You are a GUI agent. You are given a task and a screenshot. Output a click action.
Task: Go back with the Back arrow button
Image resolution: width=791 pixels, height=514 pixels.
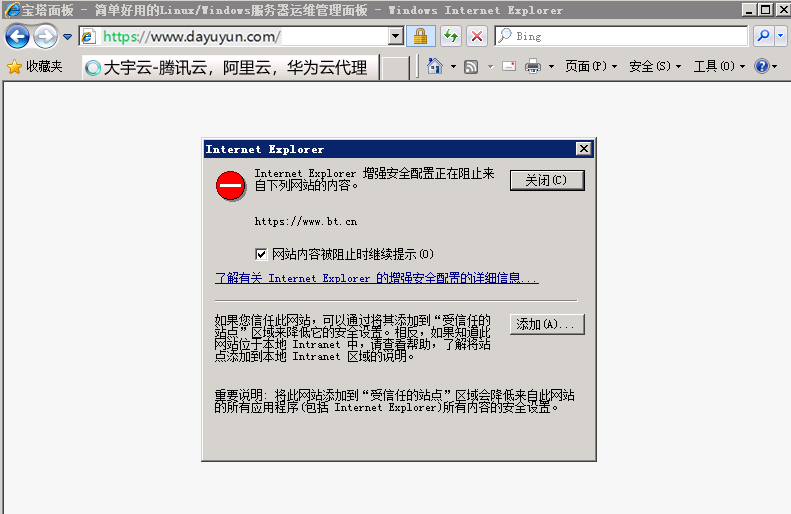coord(17,36)
